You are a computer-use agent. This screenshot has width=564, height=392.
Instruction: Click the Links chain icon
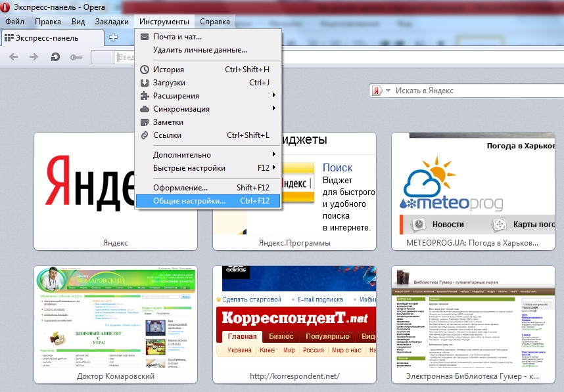(145, 135)
